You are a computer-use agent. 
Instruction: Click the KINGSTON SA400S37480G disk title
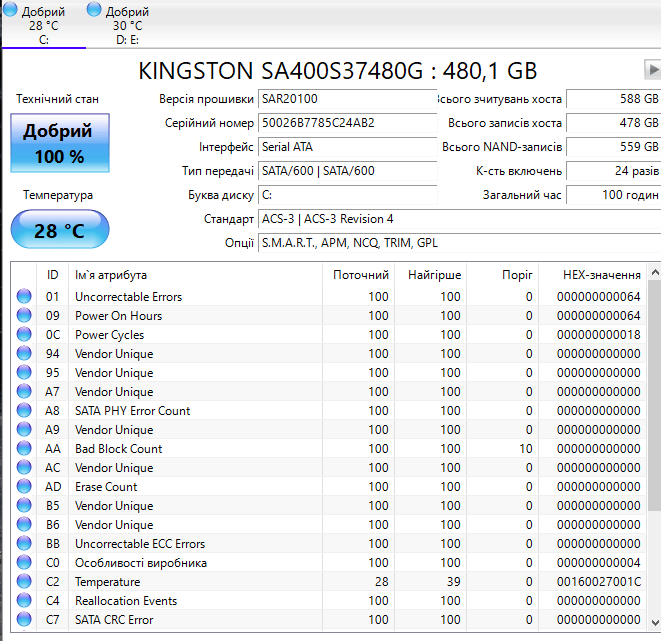coord(338,70)
